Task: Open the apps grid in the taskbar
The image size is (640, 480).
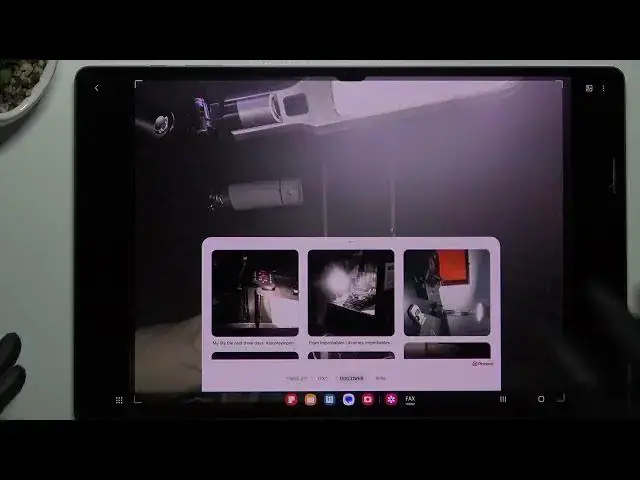Action: pyautogui.click(x=119, y=400)
